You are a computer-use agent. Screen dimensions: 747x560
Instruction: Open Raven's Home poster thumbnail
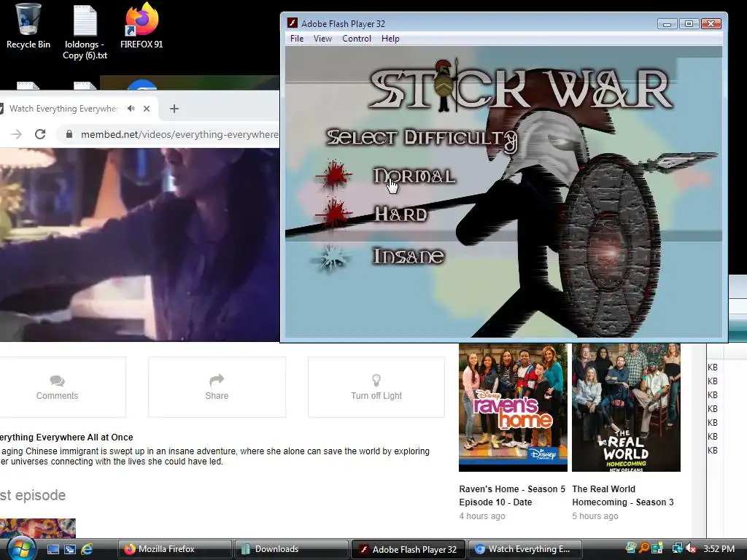(513, 407)
